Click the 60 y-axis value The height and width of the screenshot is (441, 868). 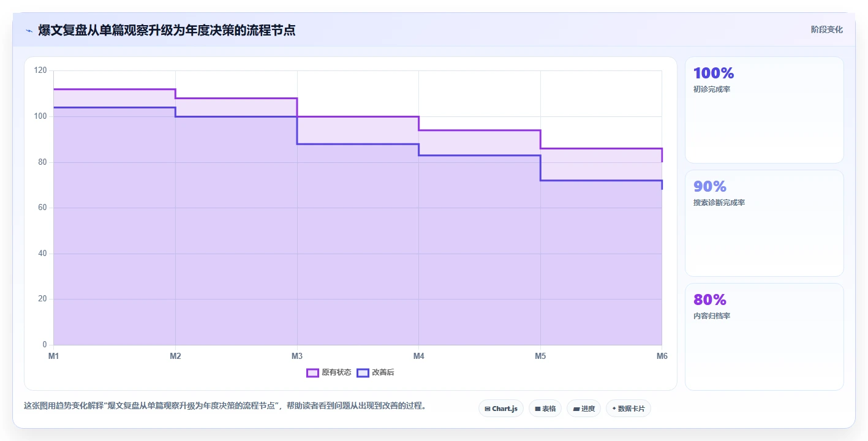pos(42,208)
